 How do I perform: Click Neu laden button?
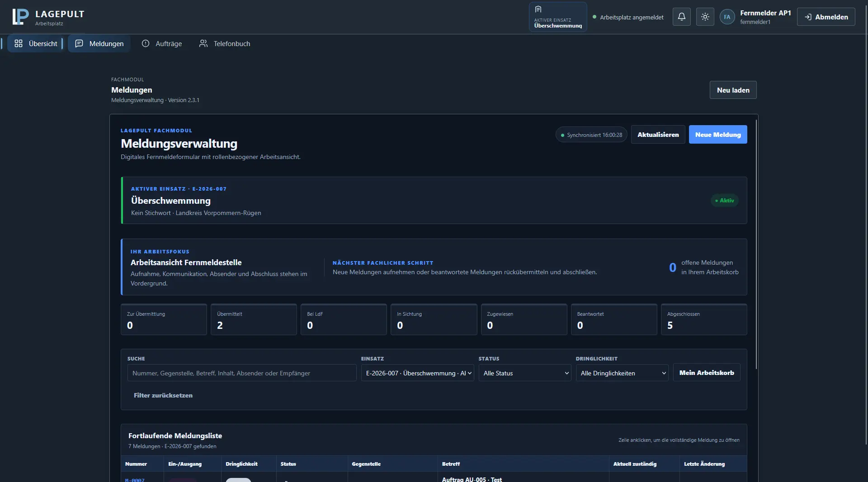pyautogui.click(x=733, y=90)
